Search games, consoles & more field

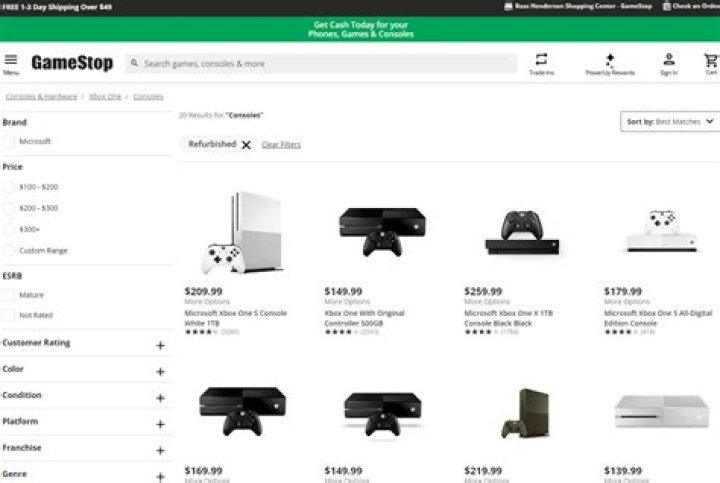click(x=321, y=63)
